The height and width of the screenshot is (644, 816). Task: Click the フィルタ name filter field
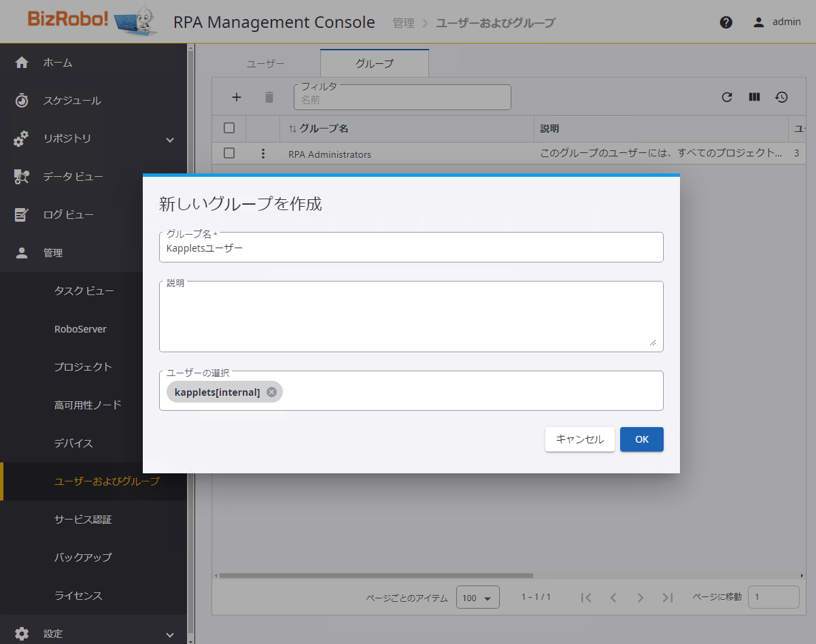(x=403, y=97)
